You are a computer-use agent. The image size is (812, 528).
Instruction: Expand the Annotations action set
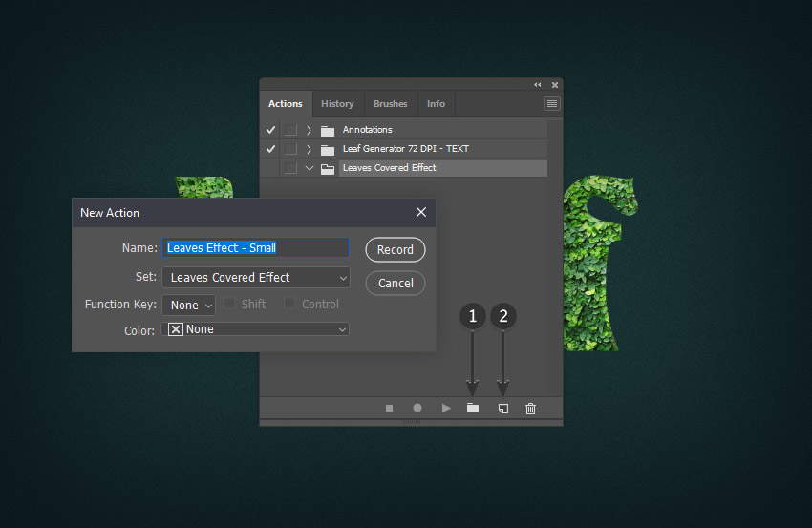(309, 130)
